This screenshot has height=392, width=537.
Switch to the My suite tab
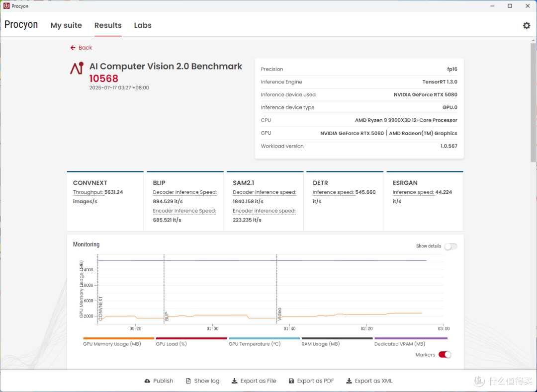click(66, 25)
